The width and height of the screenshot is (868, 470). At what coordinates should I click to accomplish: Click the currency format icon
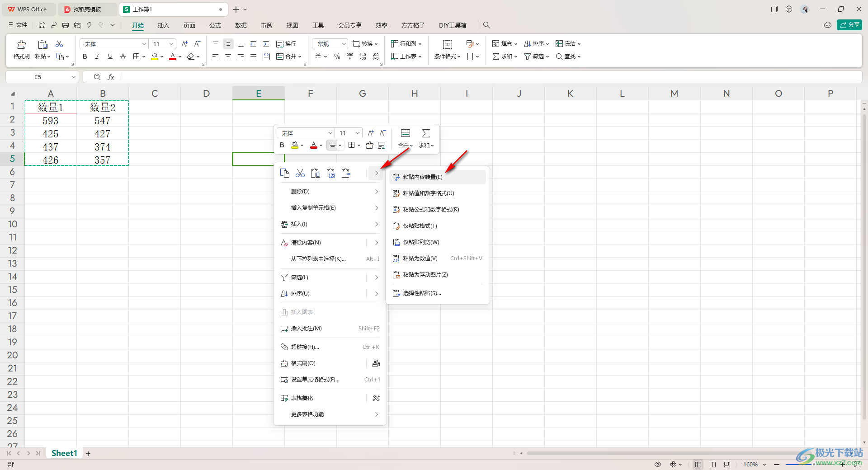pyautogui.click(x=318, y=56)
